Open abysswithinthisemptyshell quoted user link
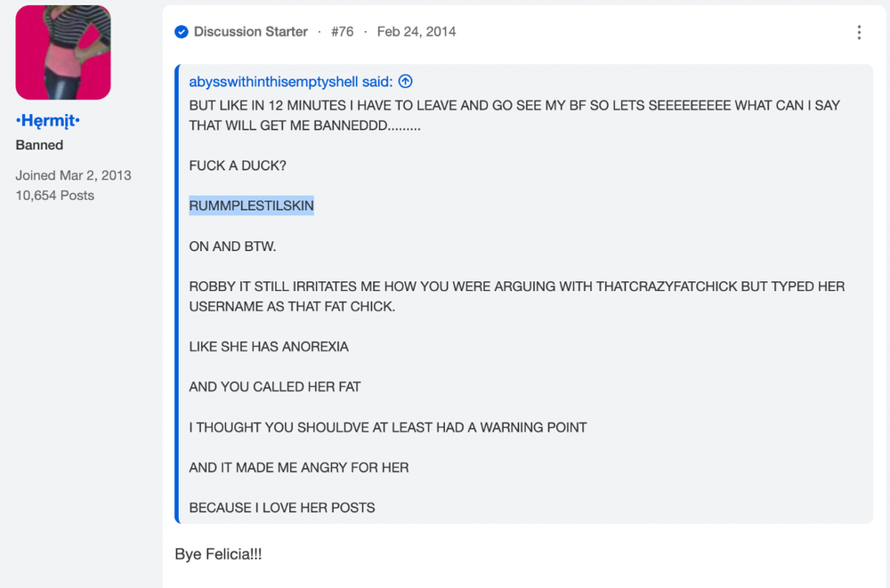 point(291,82)
